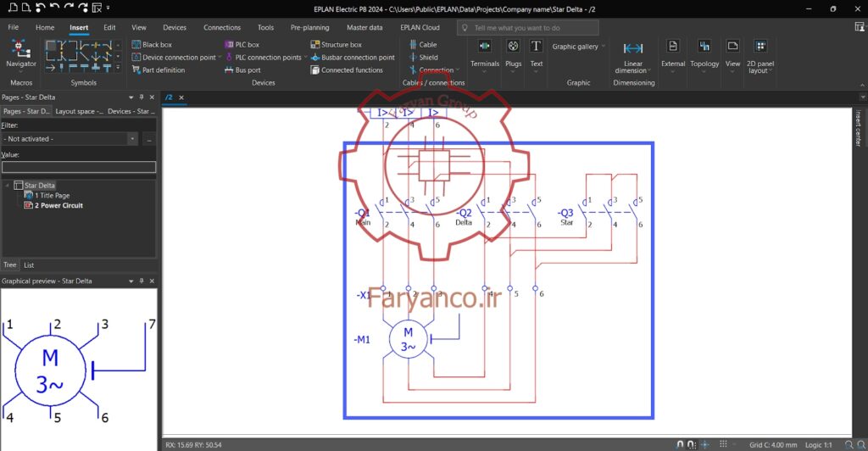Image resolution: width=868 pixels, height=451 pixels.
Task: Open the Filter combo box Not activated
Action: (x=70, y=139)
